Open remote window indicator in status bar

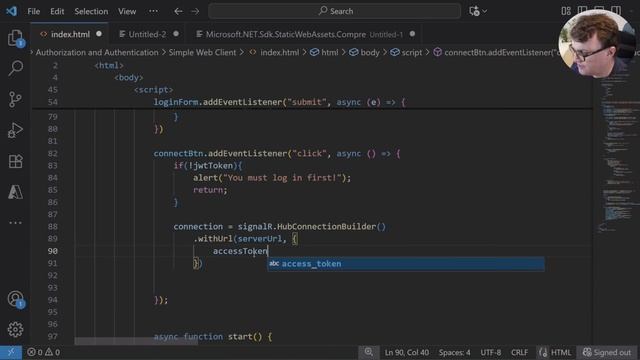pos(11,352)
